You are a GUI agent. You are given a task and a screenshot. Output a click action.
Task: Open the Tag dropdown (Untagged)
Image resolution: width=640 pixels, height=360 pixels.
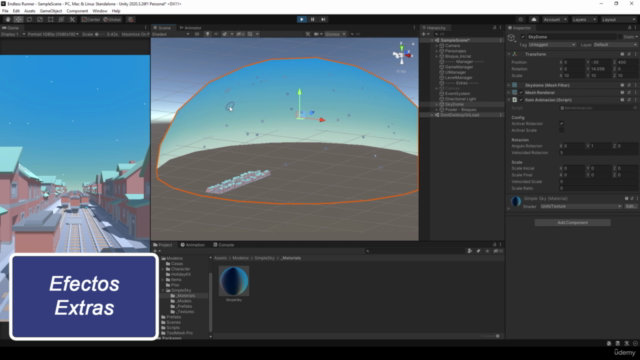pyautogui.click(x=552, y=44)
